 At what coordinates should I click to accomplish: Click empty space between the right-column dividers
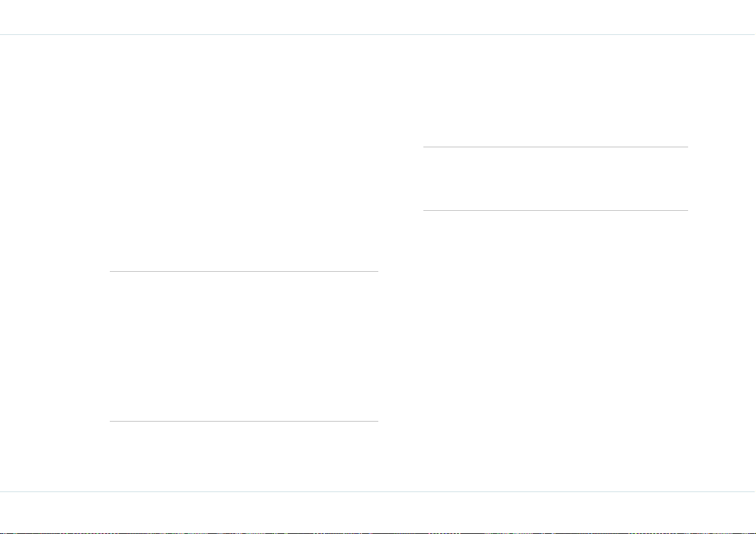click(x=555, y=178)
